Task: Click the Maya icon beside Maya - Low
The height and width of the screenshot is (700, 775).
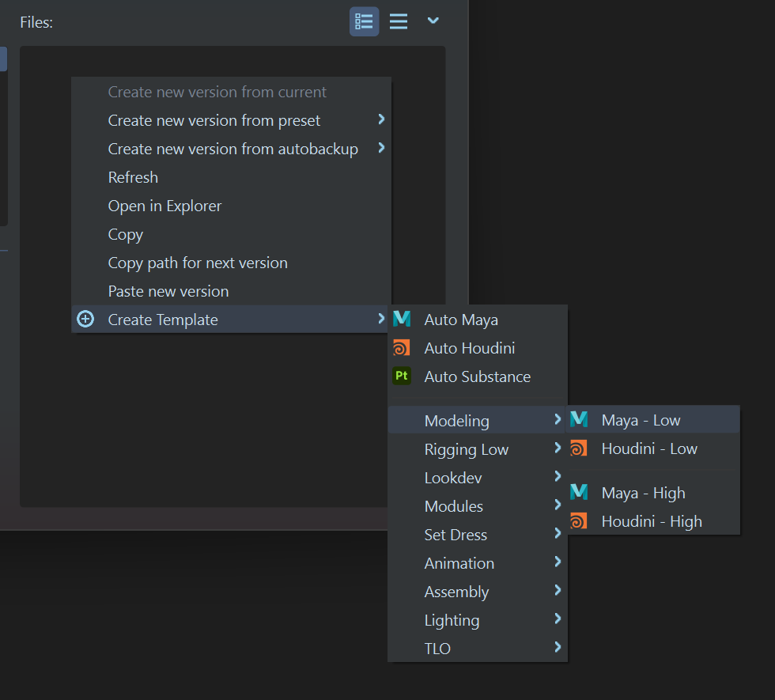Action: [x=579, y=419]
